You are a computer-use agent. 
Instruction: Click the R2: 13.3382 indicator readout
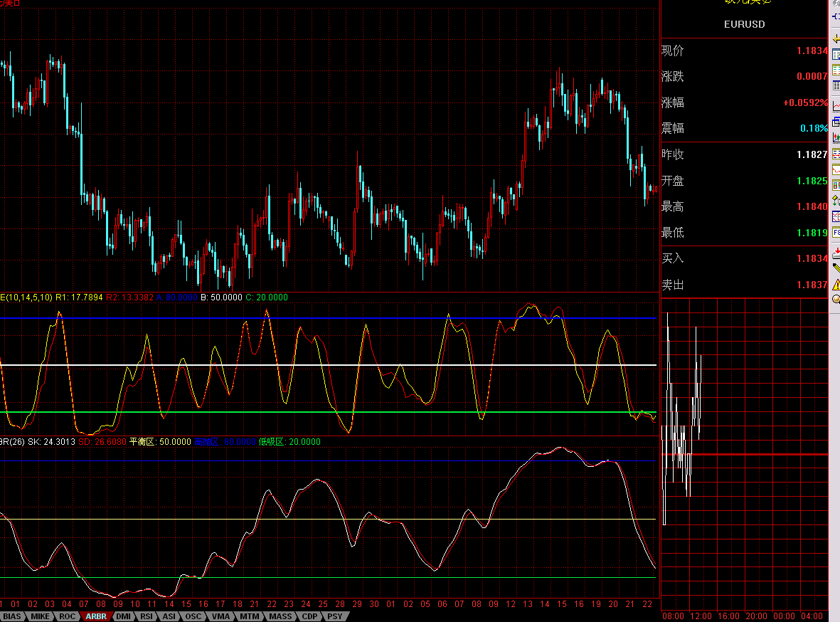pyautogui.click(x=129, y=297)
